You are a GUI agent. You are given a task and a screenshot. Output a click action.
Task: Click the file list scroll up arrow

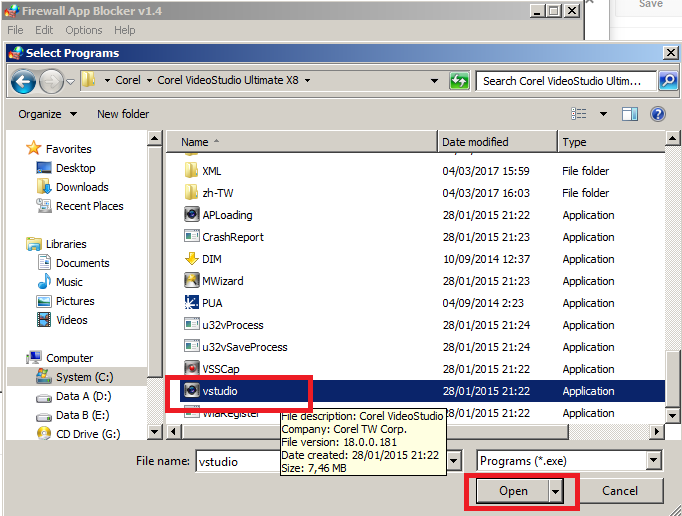pos(672,138)
